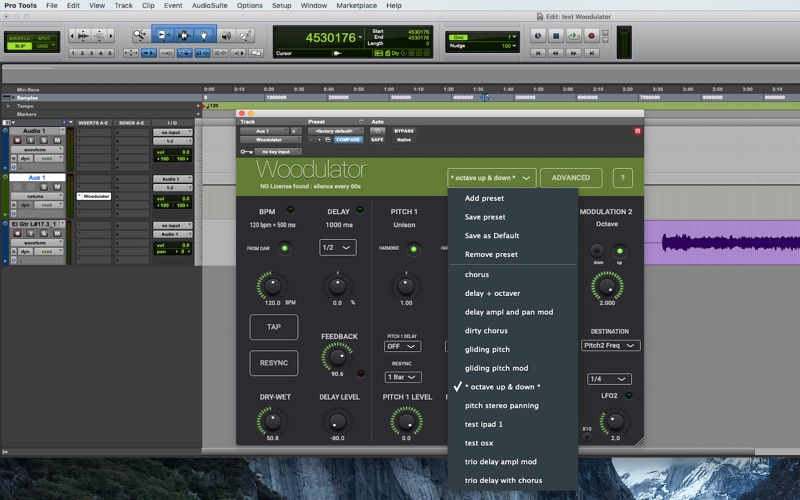Mute the El Gtr track
This screenshot has height=500, width=800.
[x=57, y=233]
